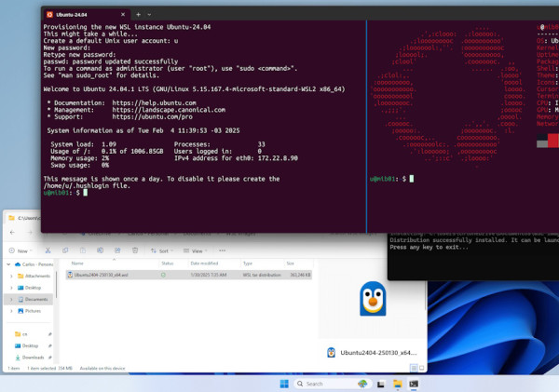The height and width of the screenshot is (392, 559).
Task: Open the terminal profile dropdown arrow
Action: click(149, 15)
